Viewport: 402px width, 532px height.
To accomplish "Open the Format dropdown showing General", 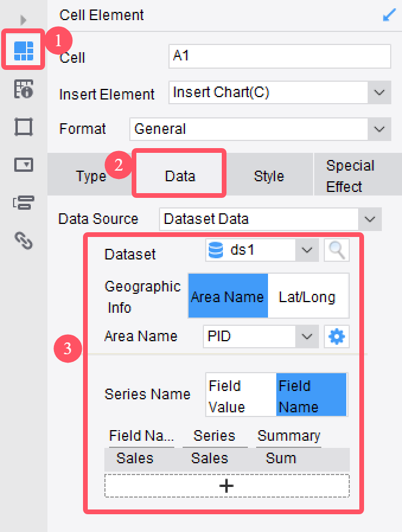I will [260, 129].
